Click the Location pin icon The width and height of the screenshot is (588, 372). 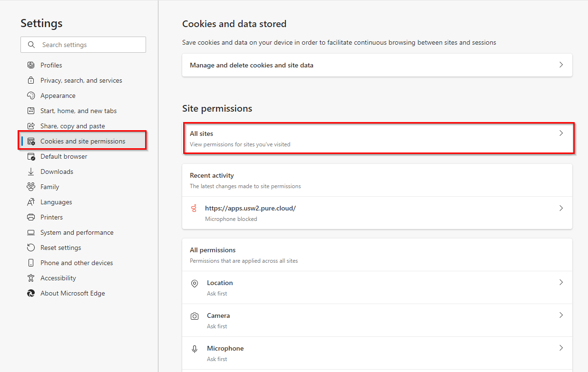pyautogui.click(x=195, y=284)
